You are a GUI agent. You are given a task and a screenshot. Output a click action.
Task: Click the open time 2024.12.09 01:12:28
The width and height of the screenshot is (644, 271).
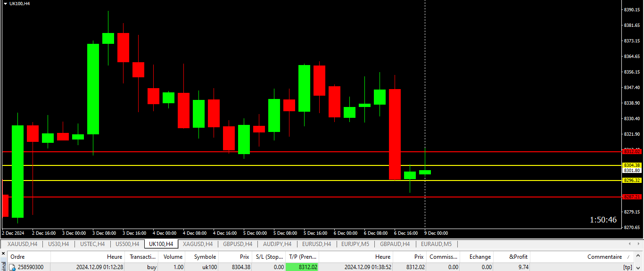point(99,267)
